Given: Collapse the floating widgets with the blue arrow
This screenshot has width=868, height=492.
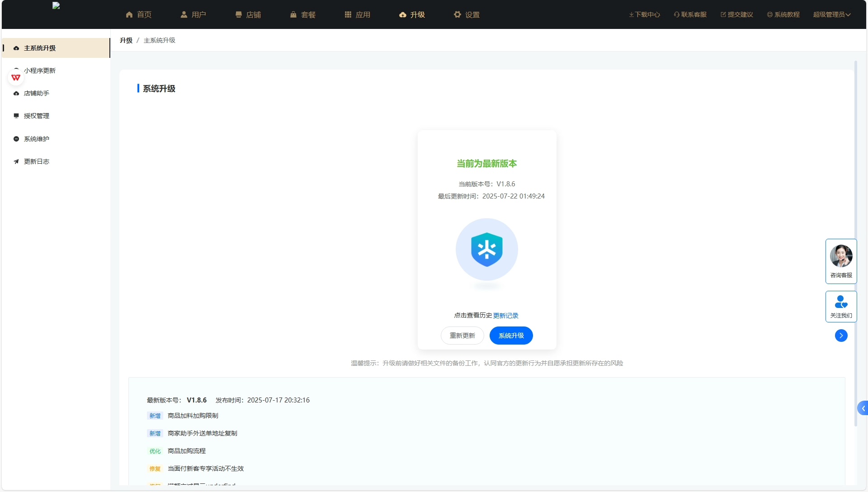Looking at the screenshot, I should click(x=841, y=336).
